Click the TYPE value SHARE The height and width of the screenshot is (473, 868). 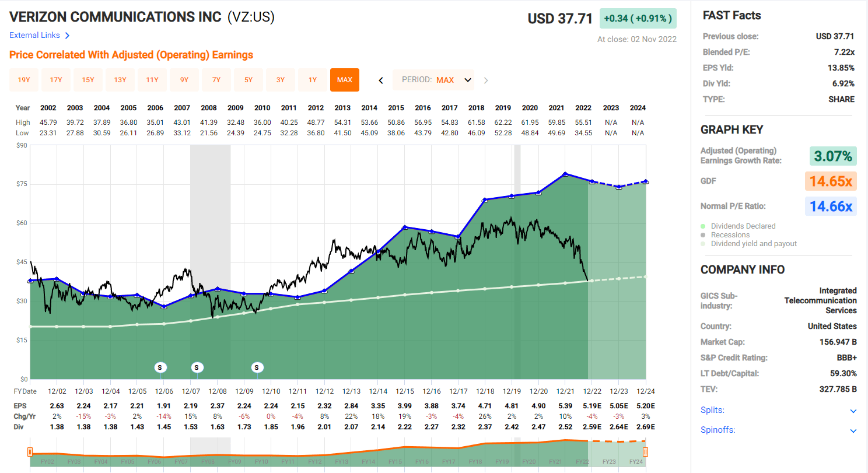[842, 99]
